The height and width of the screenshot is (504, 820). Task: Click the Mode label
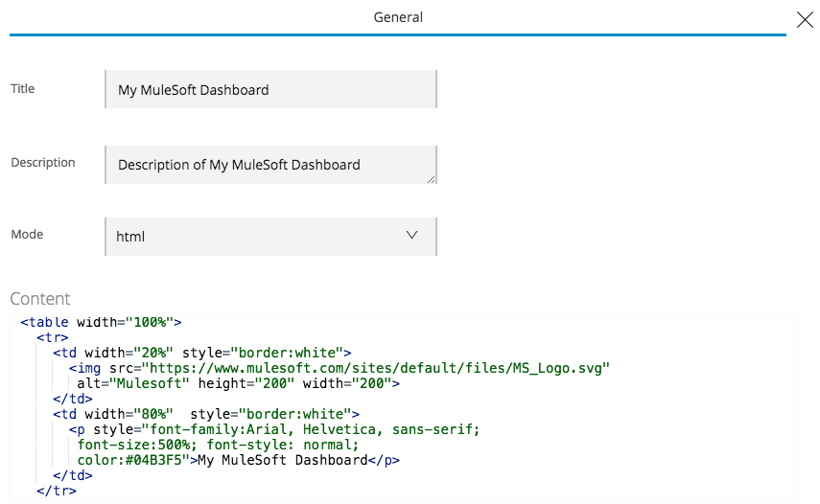tap(27, 235)
